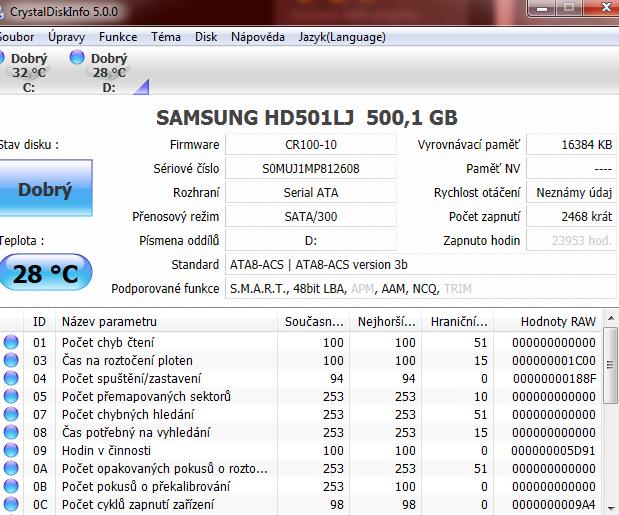Click scrollbar up arrow in SMART list
The image size is (619, 515).
pos(611,318)
